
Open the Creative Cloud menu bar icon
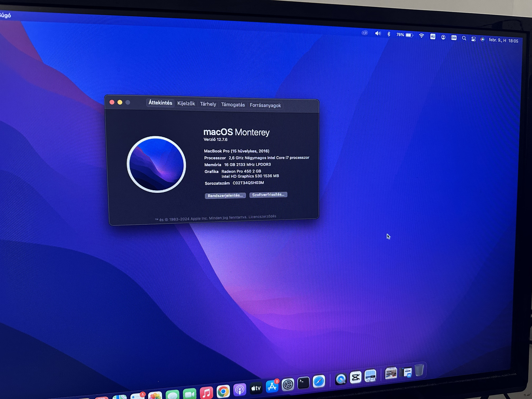click(365, 33)
